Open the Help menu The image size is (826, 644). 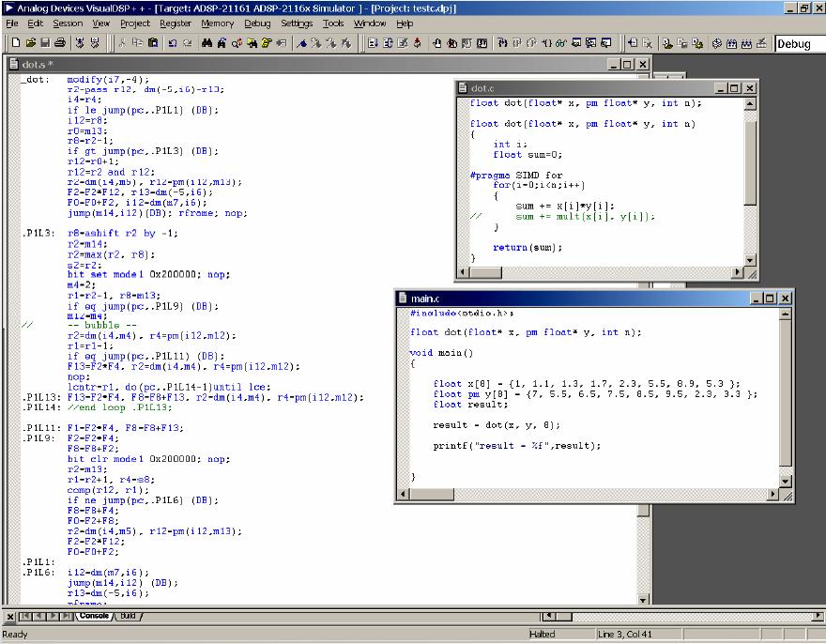(x=405, y=23)
